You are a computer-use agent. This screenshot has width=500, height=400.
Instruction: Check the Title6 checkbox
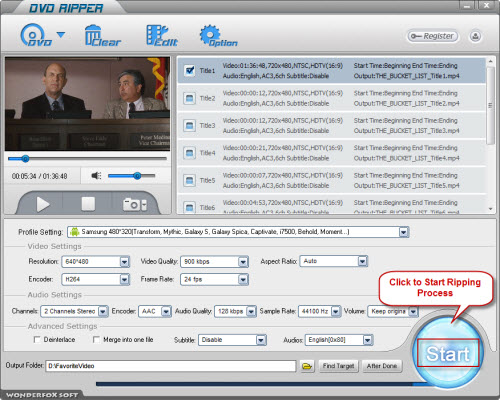189,207
